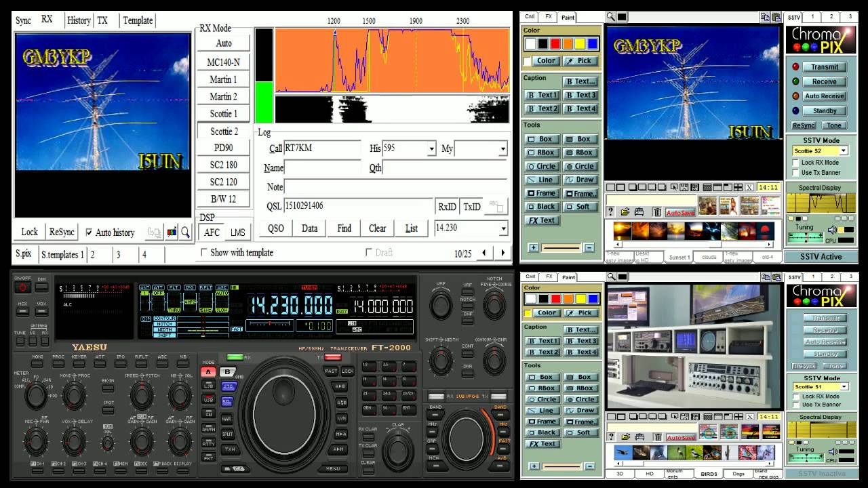Screen dimensions: 868x488
Task: Click the TUNE key on Yaesu FT-2000
Action: click(x=19, y=341)
